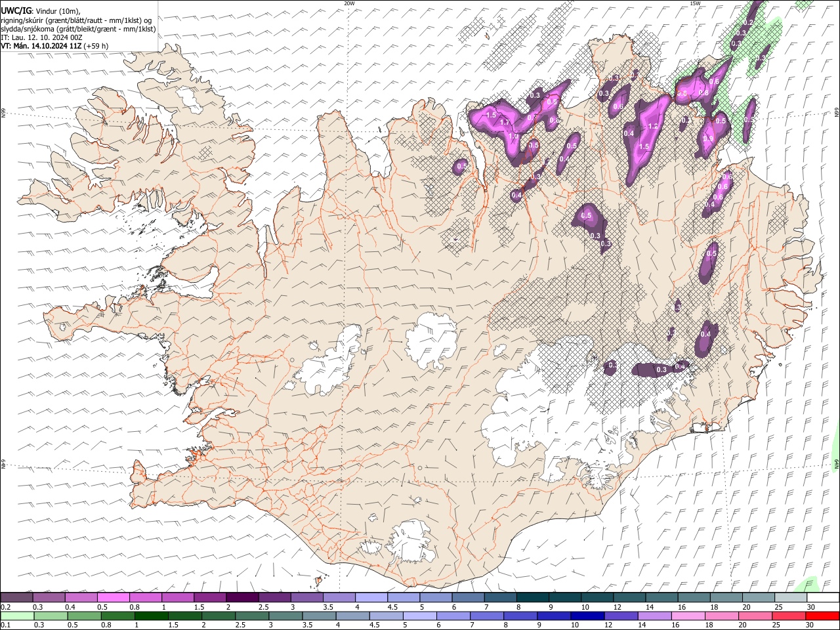Click the '1.7' precipitation value on the map

[505, 123]
